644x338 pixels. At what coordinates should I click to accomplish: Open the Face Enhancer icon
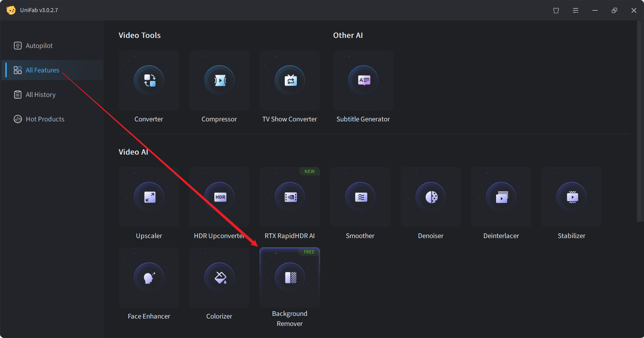[149, 278]
